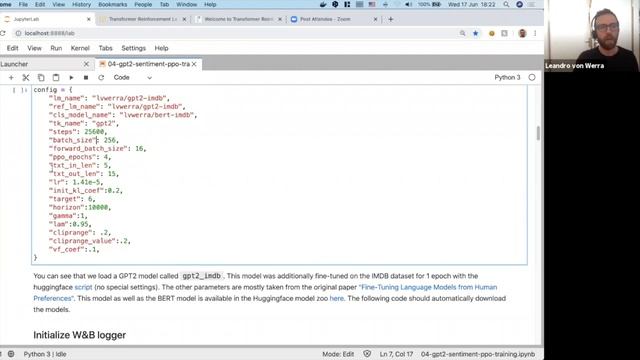
Task: Open a new browser tab with plus button
Action: click(x=391, y=19)
